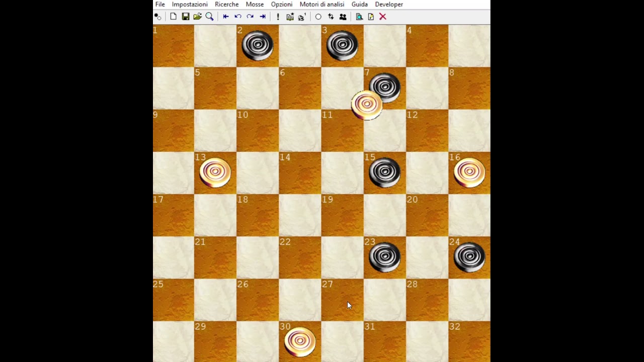Open the Ricerche menu
Viewport: 644px width, 362px height.
pyautogui.click(x=227, y=4)
